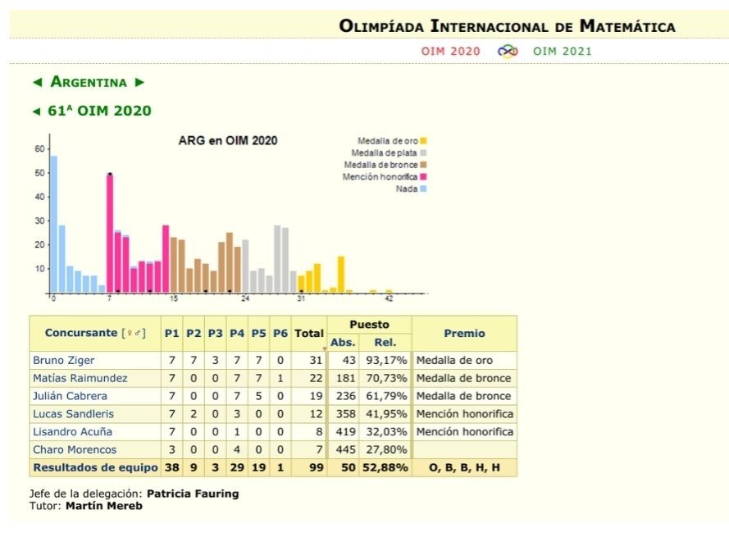
Task: Click tutor name Martín Mereb
Action: coord(104,506)
